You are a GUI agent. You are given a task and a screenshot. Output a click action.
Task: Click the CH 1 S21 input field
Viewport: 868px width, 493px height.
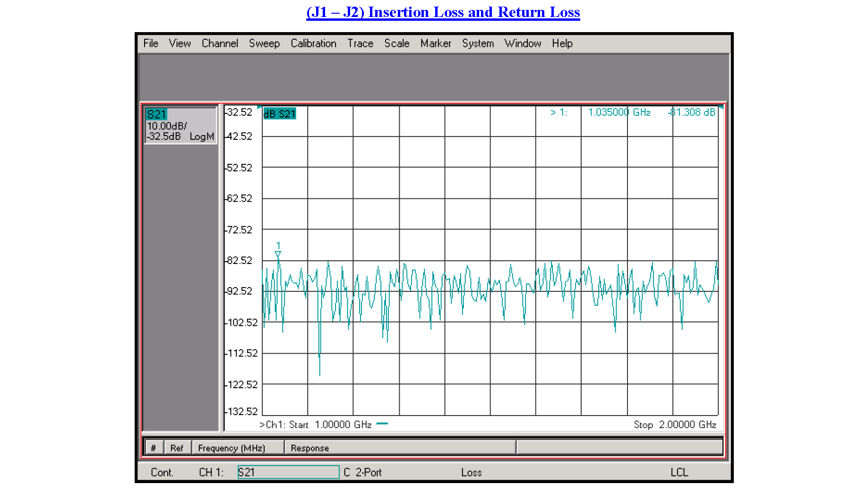click(x=288, y=472)
